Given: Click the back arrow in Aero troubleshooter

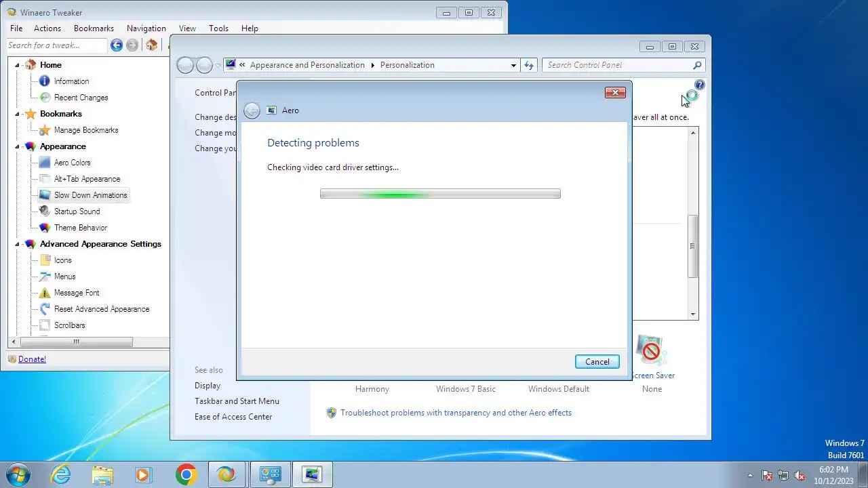Looking at the screenshot, I should pyautogui.click(x=252, y=110).
